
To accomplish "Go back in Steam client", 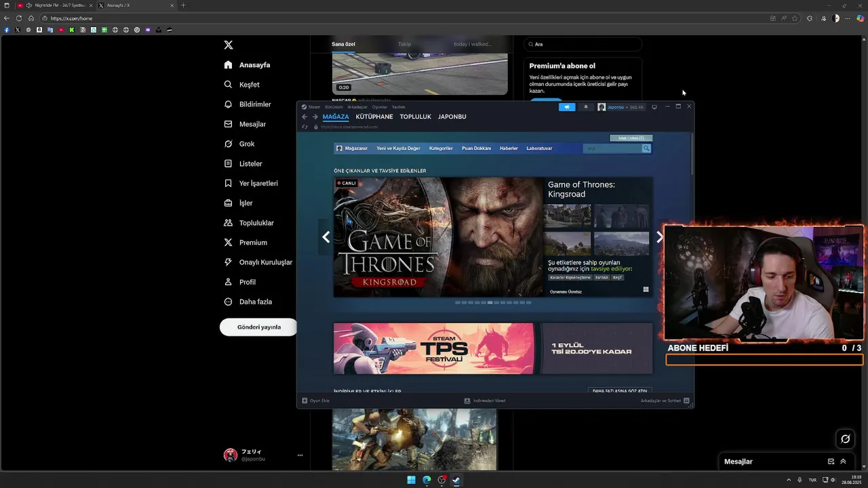I will coord(304,117).
